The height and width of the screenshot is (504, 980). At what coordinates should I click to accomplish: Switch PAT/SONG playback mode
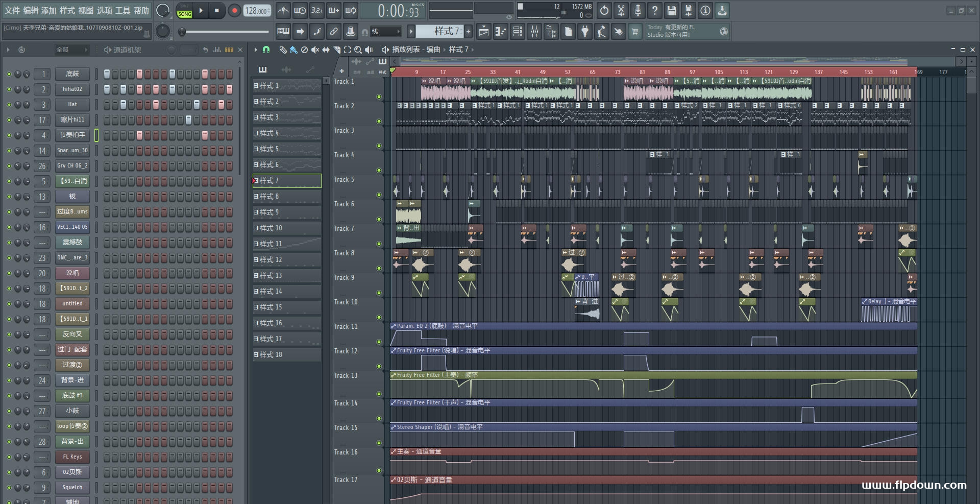point(184,10)
